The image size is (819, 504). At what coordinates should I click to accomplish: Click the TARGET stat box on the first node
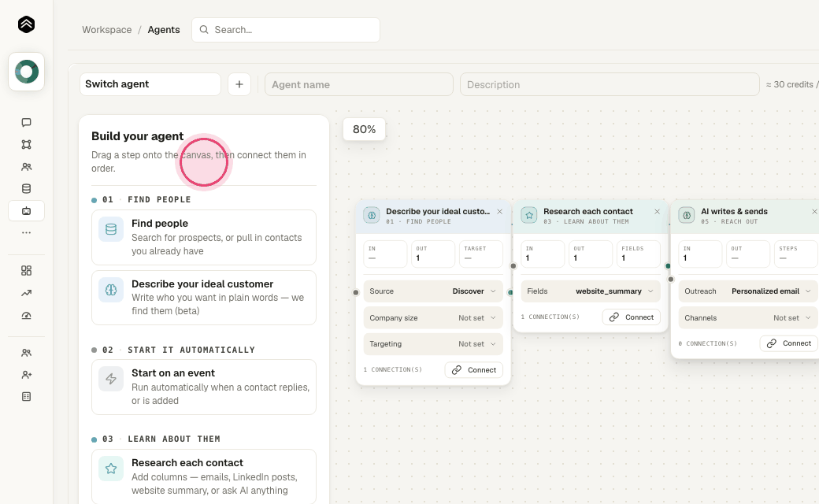481,254
